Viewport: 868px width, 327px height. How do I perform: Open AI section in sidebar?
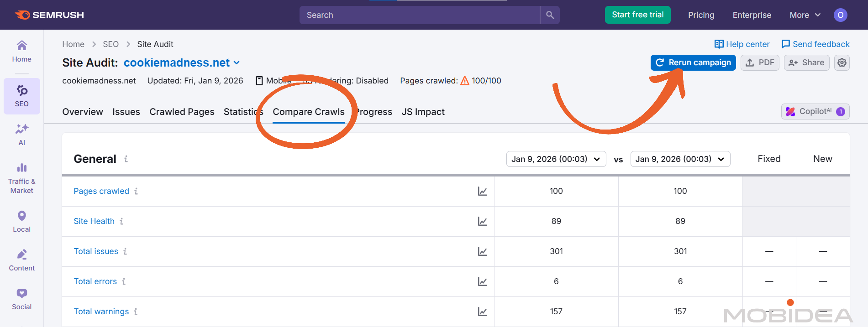tap(21, 135)
